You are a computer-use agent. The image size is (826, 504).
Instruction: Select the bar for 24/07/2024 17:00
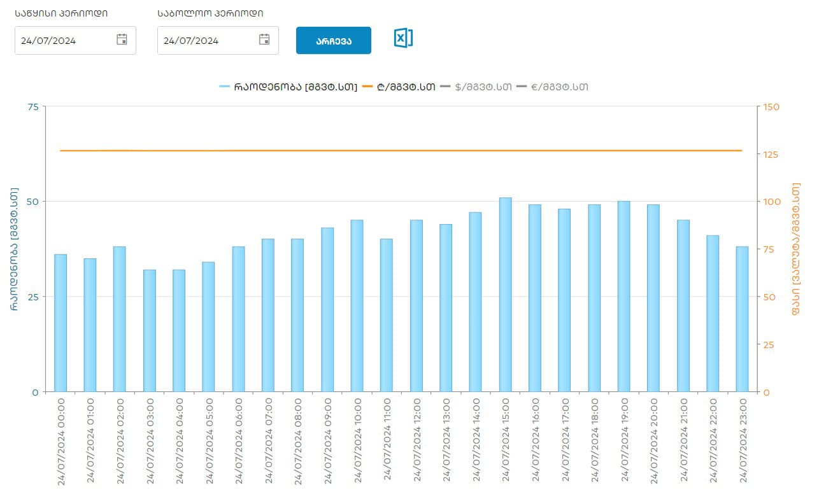(x=564, y=300)
